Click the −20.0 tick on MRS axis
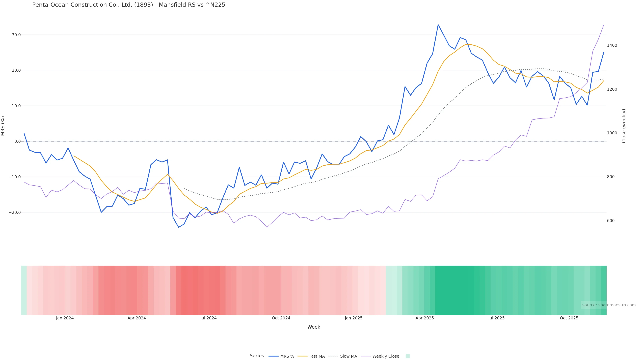Image resolution: width=644 pixels, height=362 pixels. click(x=15, y=212)
